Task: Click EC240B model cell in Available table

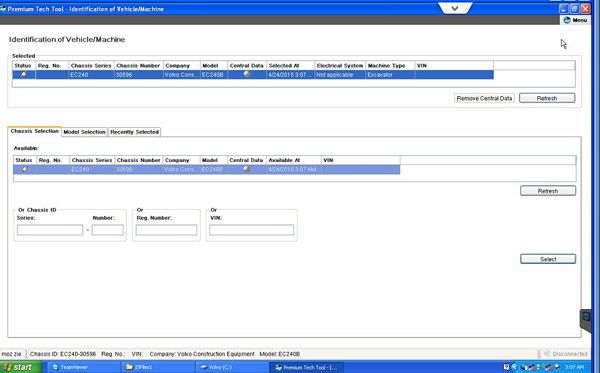Action: [214, 169]
